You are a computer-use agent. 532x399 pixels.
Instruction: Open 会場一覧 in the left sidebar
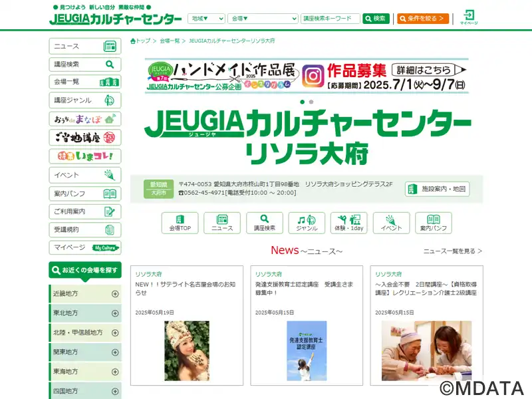coord(85,82)
